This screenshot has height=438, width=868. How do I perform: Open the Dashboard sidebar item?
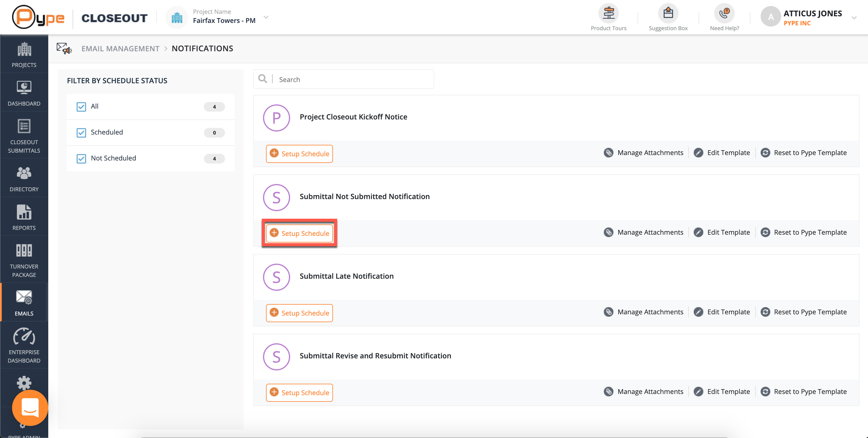click(24, 93)
